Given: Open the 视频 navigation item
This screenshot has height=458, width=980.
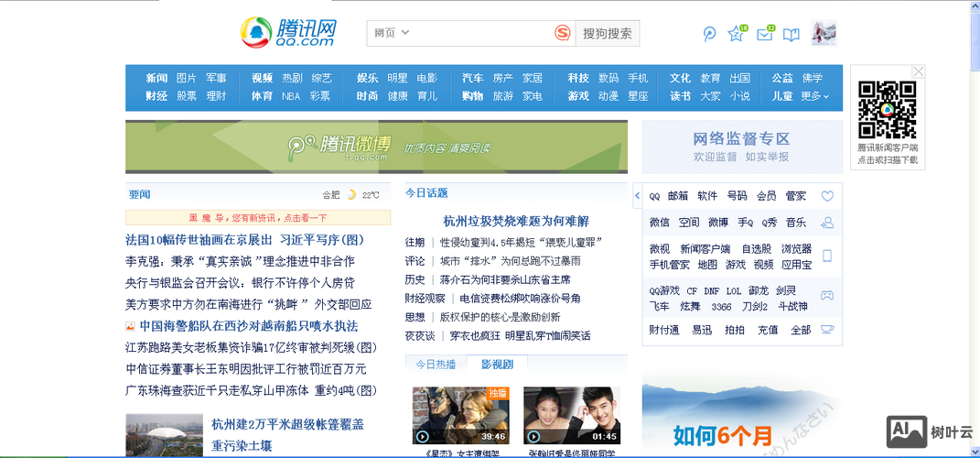Looking at the screenshot, I should 262,78.
